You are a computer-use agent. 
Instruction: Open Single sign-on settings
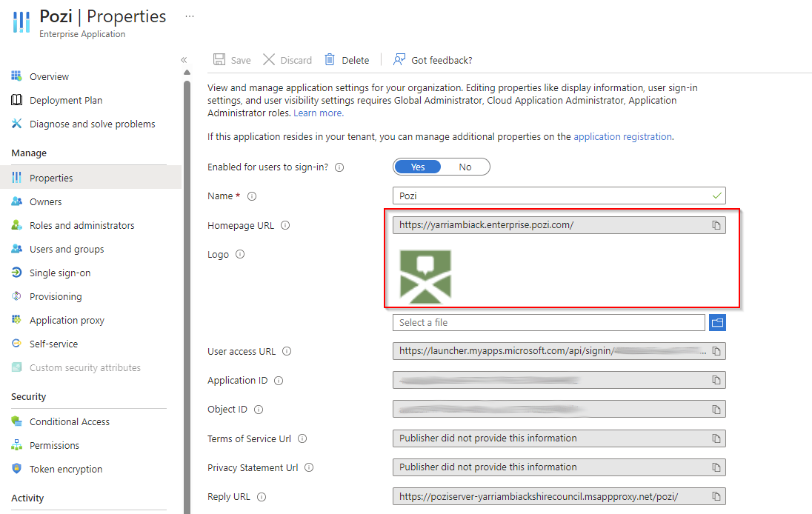(x=60, y=273)
